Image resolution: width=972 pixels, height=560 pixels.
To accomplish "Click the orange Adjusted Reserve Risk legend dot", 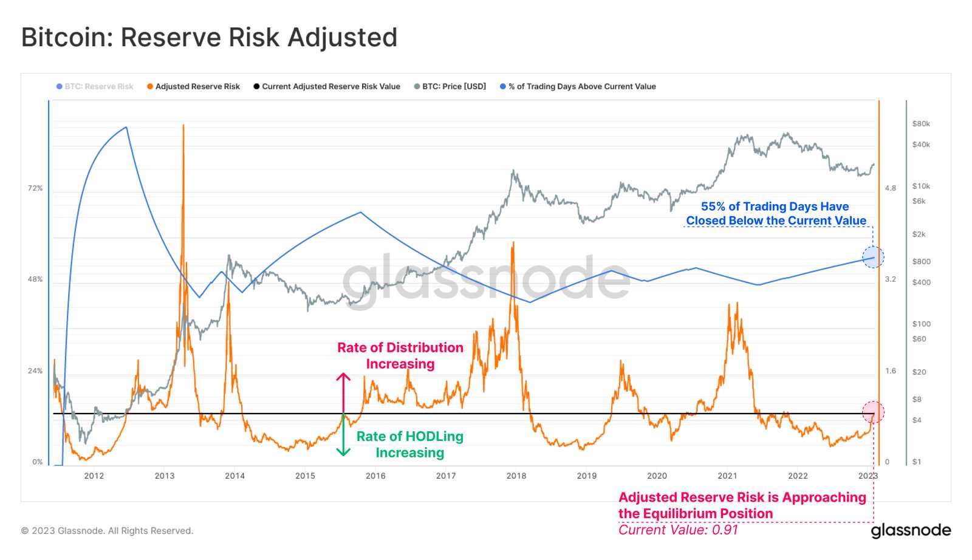I will click(x=150, y=87).
